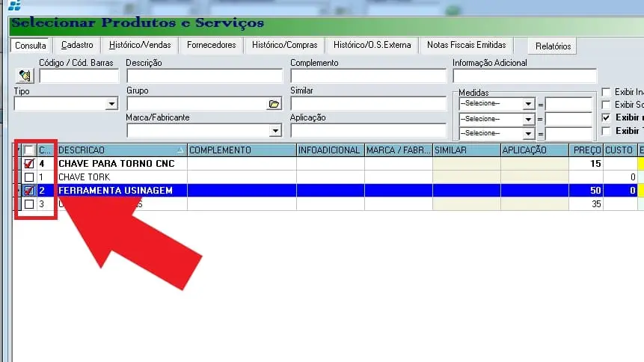Sort by the DESCRICAO column header

tap(120, 150)
